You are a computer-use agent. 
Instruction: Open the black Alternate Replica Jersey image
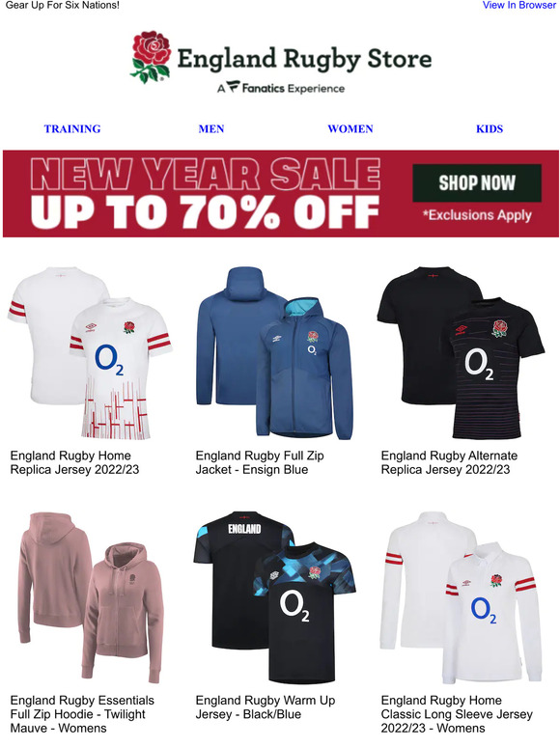pos(461,353)
